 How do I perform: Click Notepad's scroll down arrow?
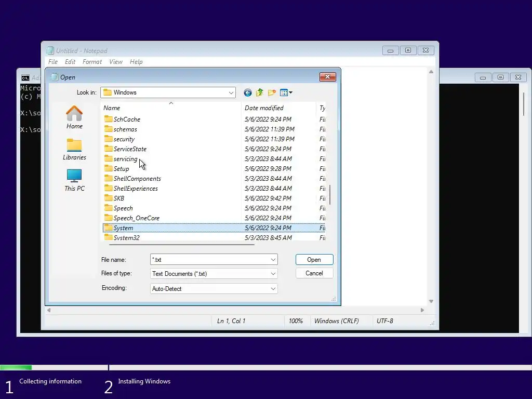431,301
